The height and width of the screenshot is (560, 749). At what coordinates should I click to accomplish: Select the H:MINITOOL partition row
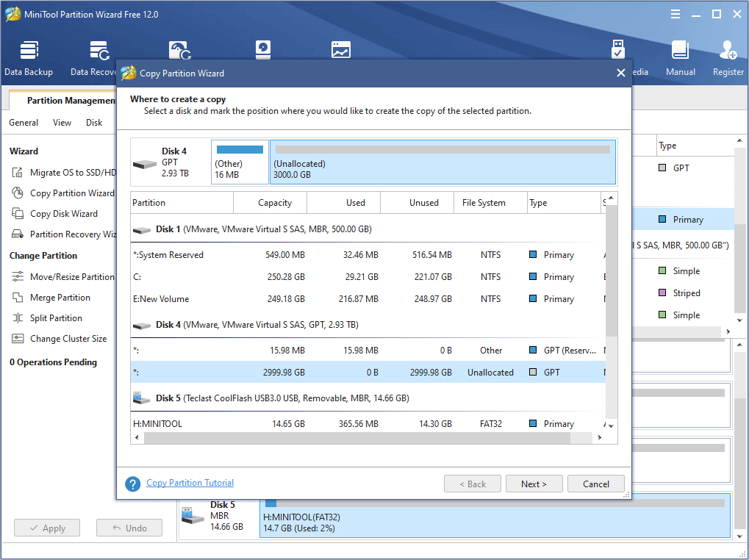click(368, 423)
